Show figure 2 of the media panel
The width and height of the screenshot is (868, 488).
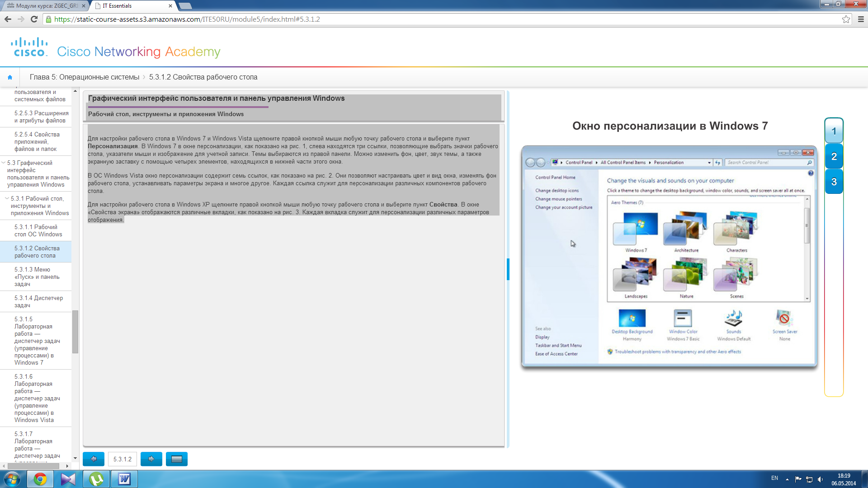834,156
